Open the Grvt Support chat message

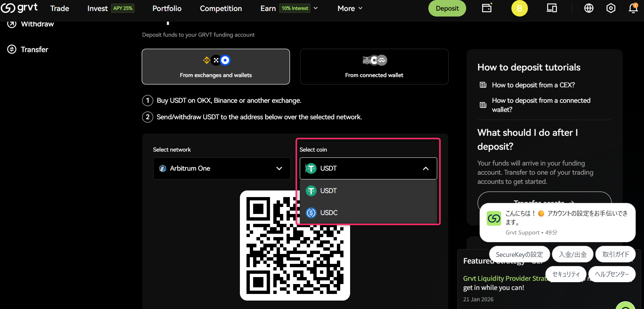558,222
